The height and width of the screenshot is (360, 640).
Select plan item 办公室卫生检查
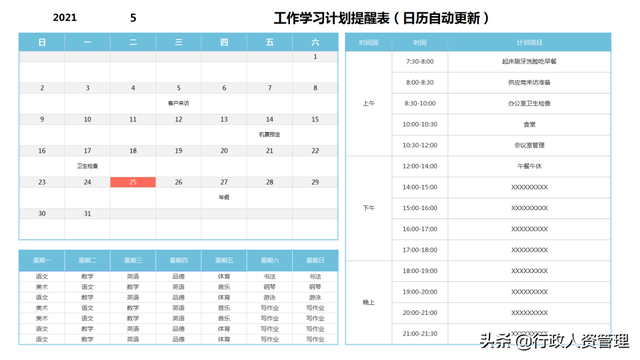529,103
